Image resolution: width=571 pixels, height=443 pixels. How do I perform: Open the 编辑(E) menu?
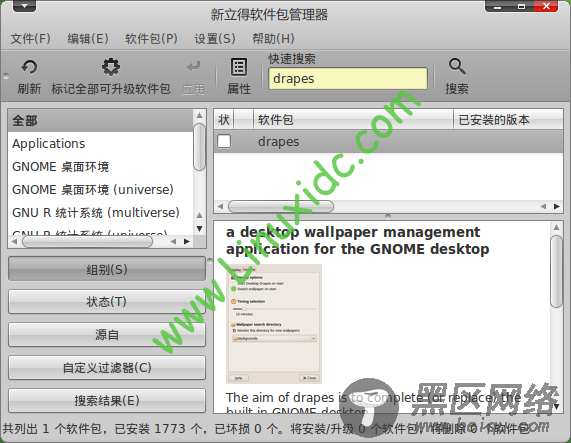[88, 39]
